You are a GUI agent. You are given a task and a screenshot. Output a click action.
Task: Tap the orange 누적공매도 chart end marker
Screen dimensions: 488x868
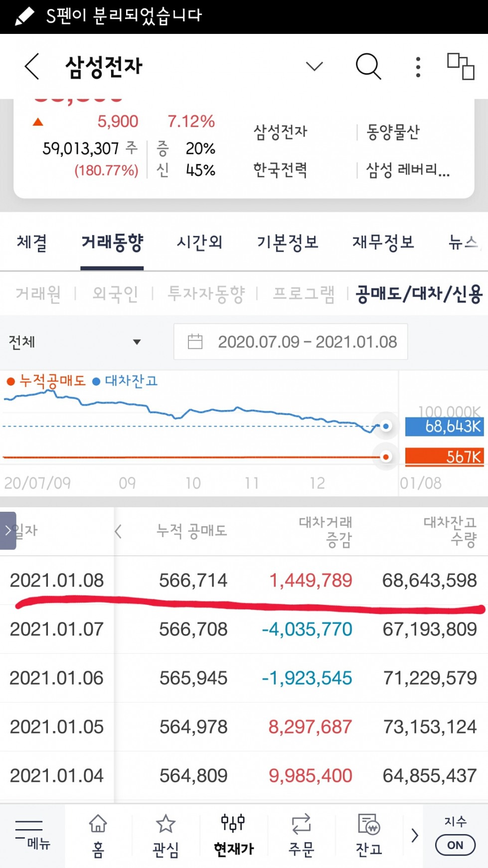[x=385, y=457]
